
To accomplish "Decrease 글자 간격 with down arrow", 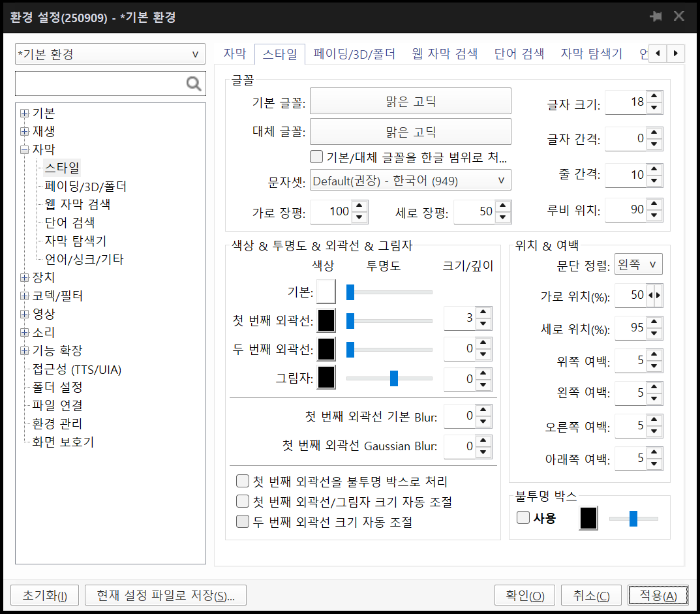I will (x=654, y=144).
